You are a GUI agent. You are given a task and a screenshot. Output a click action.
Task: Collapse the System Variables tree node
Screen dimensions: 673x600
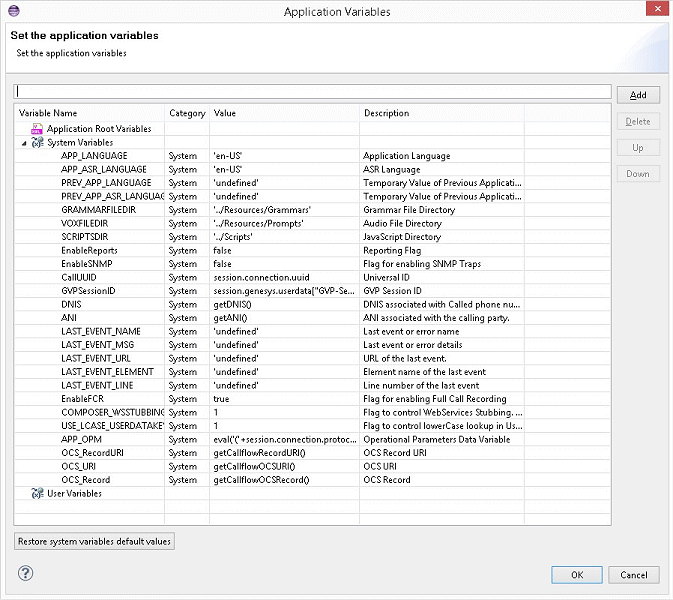click(x=24, y=143)
